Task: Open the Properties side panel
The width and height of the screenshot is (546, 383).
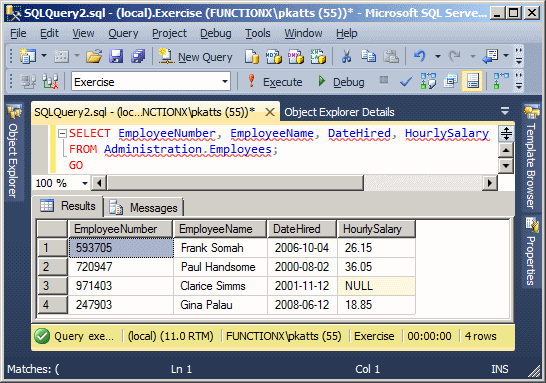Action: point(531,251)
